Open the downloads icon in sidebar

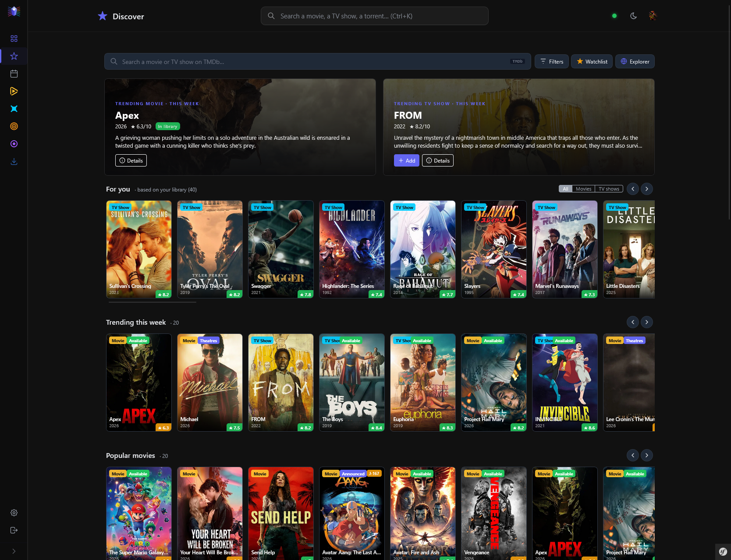click(14, 161)
